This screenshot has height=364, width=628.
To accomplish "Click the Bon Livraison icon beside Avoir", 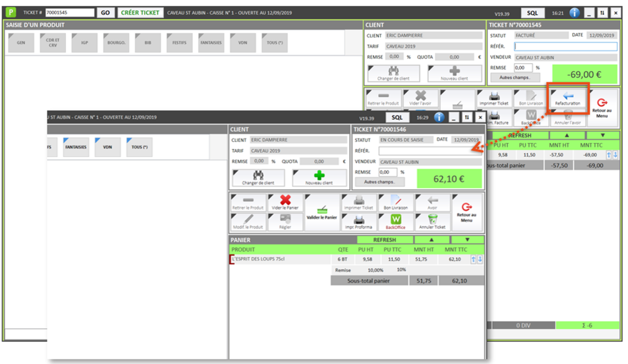I will tap(395, 202).
